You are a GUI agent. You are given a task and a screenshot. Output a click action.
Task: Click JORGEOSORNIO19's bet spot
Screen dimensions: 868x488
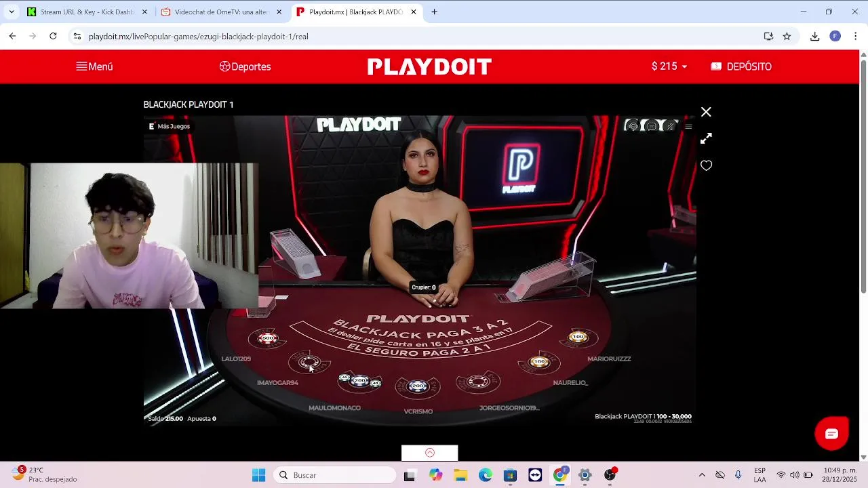pos(478,382)
